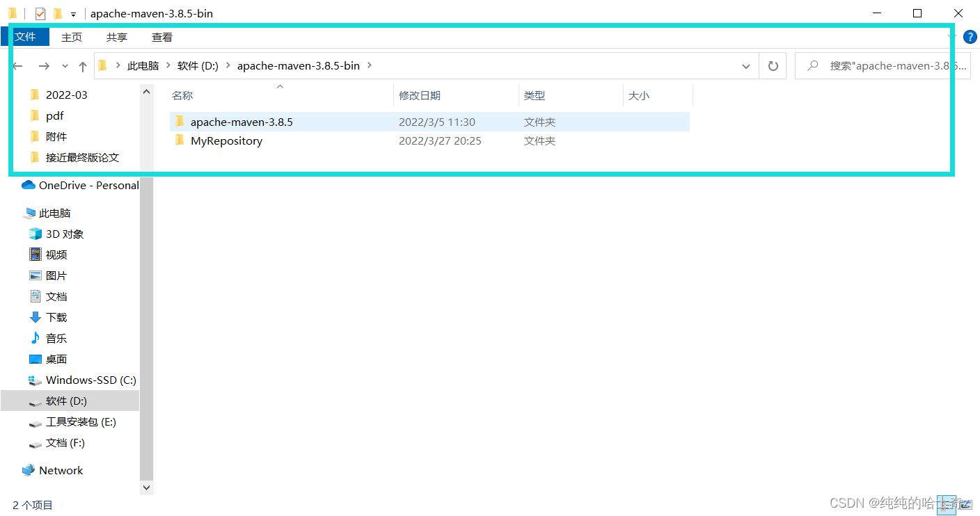Sort files by the 大小 column
The width and height of the screenshot is (980, 516).
(639, 96)
